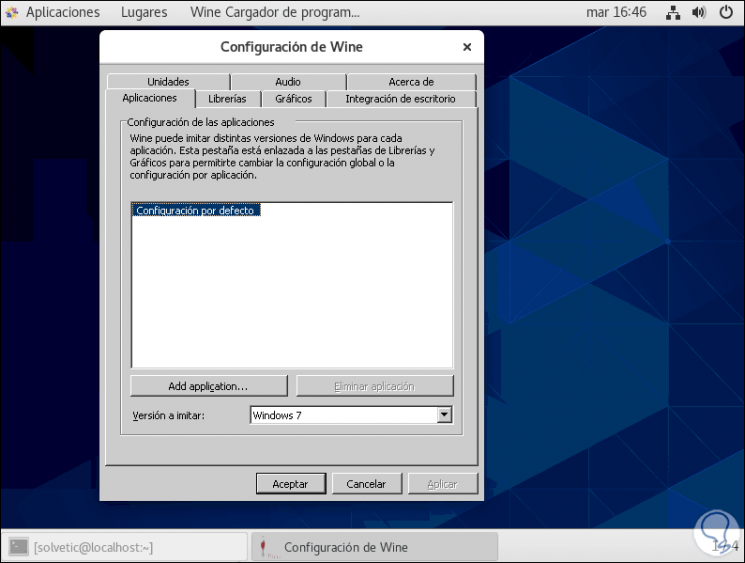
Task: Click the network status icon
Action: [x=673, y=12]
